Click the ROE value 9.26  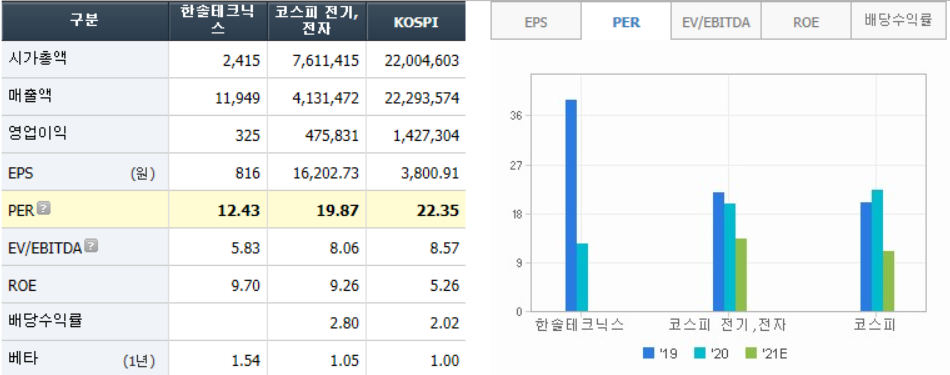point(344,286)
